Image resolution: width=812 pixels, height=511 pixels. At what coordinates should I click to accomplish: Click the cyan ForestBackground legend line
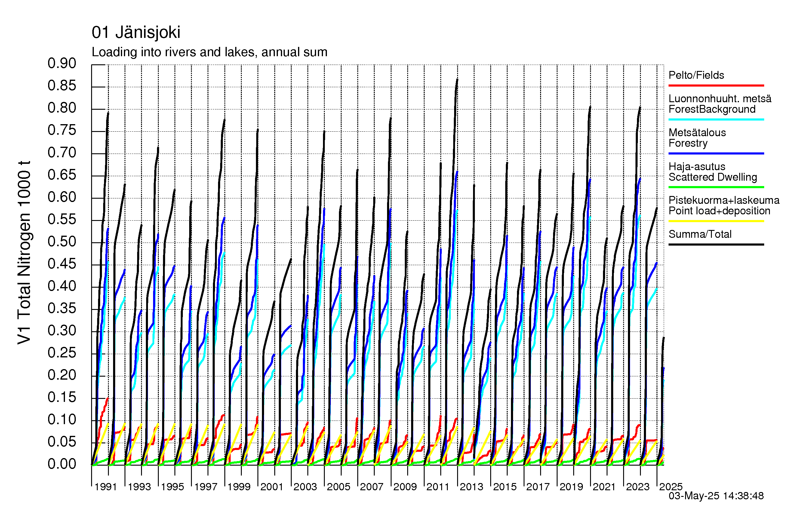click(716, 120)
